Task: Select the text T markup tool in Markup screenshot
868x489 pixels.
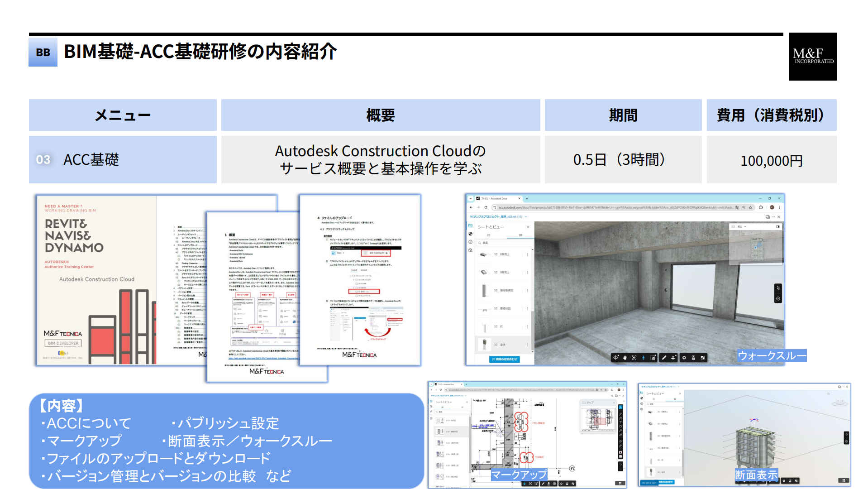Action: tap(620, 422)
